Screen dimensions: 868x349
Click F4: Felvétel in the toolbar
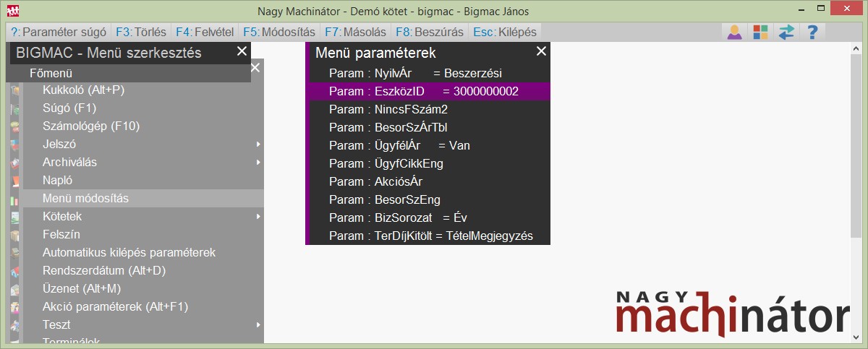point(205,32)
